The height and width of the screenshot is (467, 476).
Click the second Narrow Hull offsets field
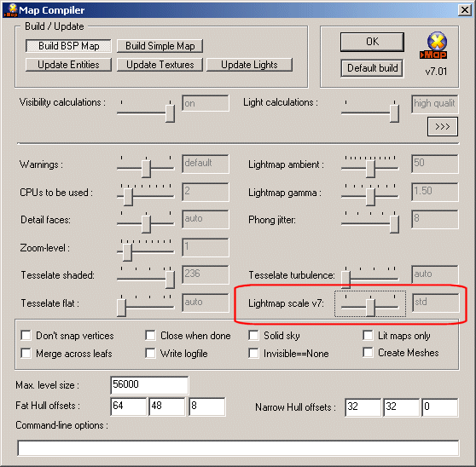pos(401,407)
